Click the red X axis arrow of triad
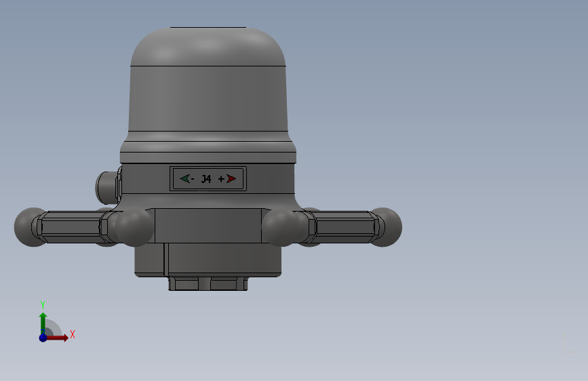This screenshot has width=588, height=381. click(58, 338)
